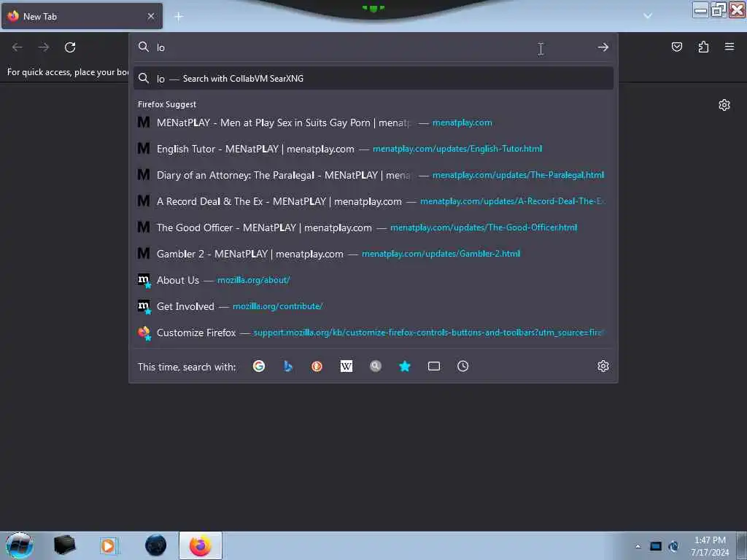Open the Save to Pocket button

click(x=676, y=47)
